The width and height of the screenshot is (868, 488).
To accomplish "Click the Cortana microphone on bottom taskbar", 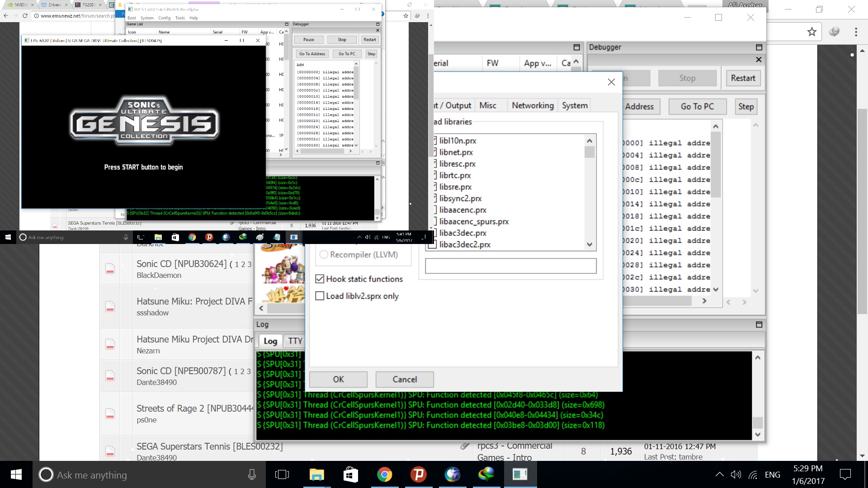I will 252,474.
